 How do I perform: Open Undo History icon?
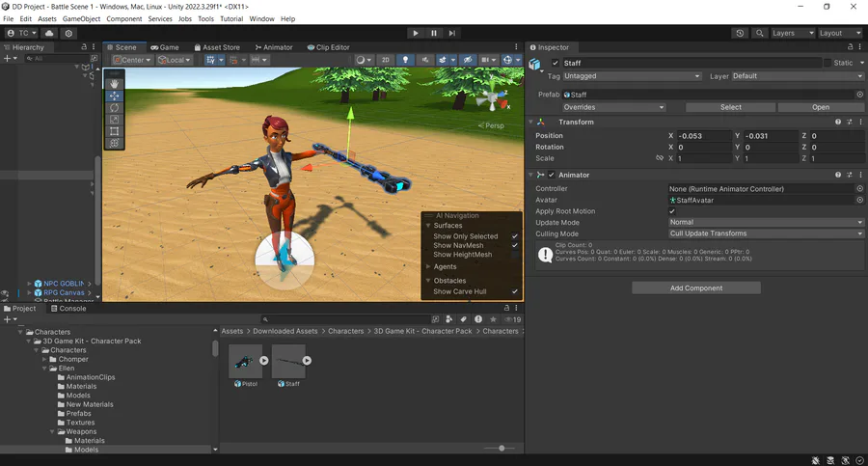[x=740, y=33]
